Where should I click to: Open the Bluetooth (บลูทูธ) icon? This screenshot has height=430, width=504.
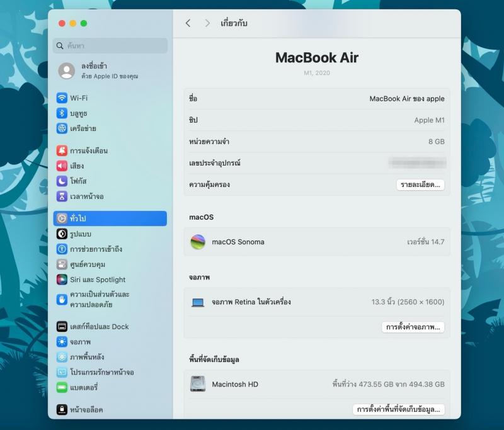[62, 113]
